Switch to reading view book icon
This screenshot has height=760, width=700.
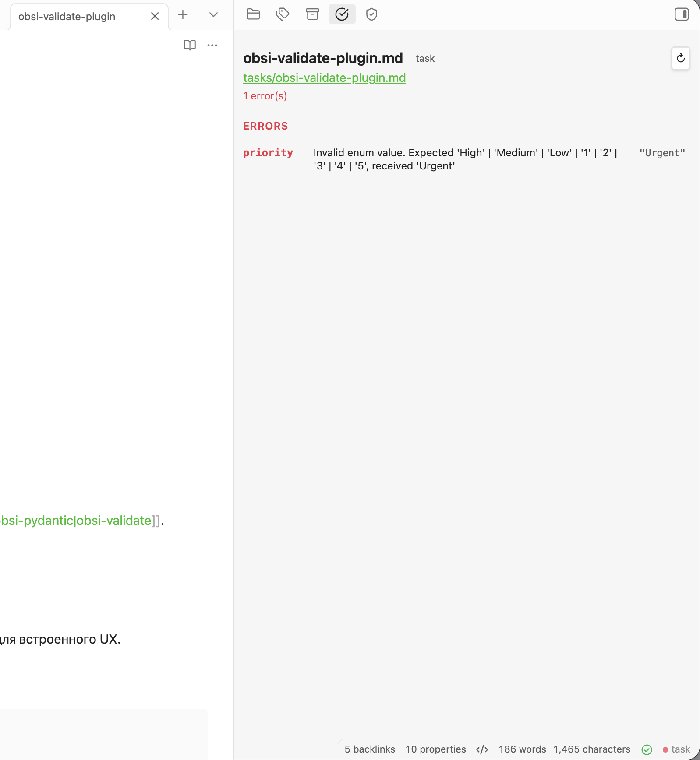click(190, 45)
